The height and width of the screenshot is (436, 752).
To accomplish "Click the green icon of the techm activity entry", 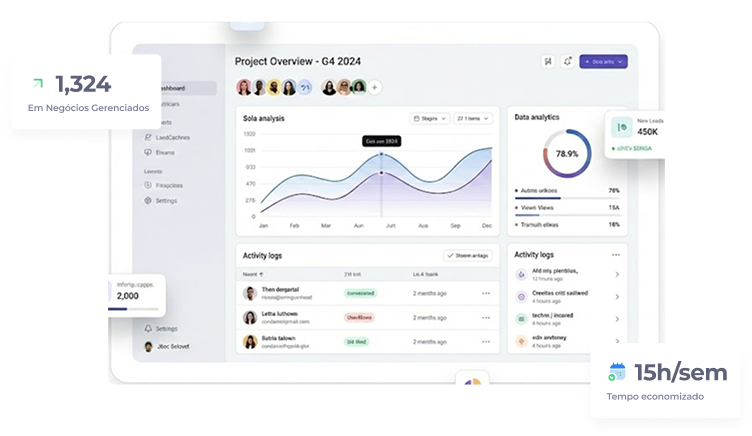I will tap(521, 319).
